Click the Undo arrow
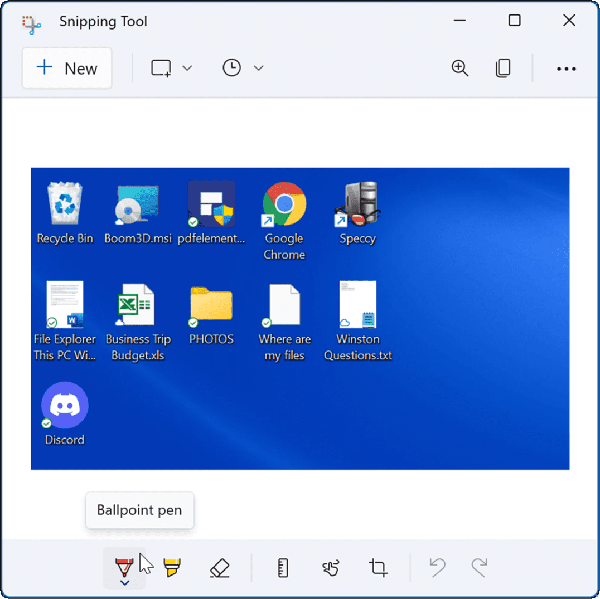The width and height of the screenshot is (600, 599). (437, 567)
